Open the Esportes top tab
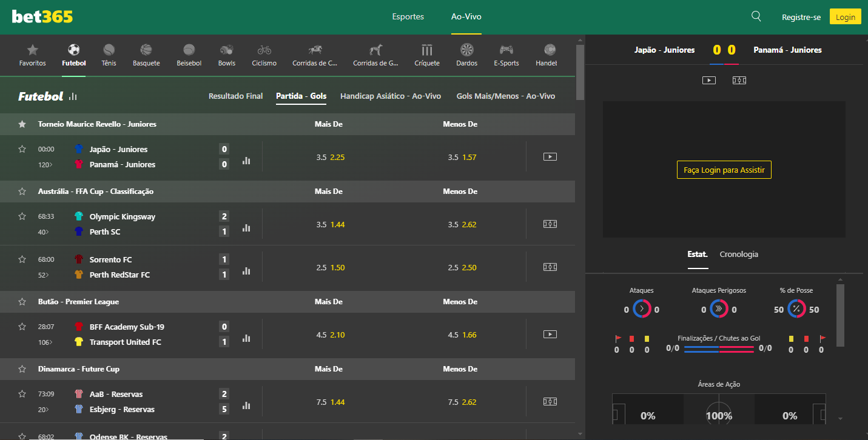Screen dimensions: 868x440 408,17
